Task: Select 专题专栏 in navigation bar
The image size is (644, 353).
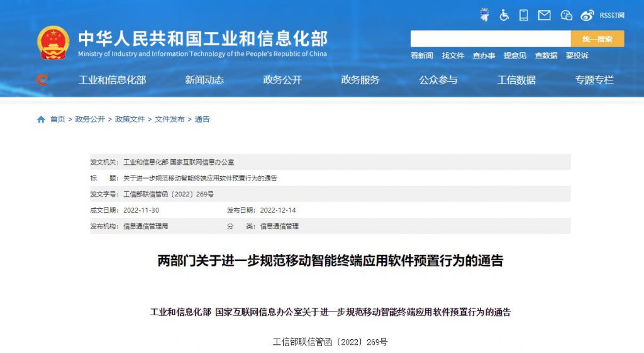Action: (x=594, y=80)
